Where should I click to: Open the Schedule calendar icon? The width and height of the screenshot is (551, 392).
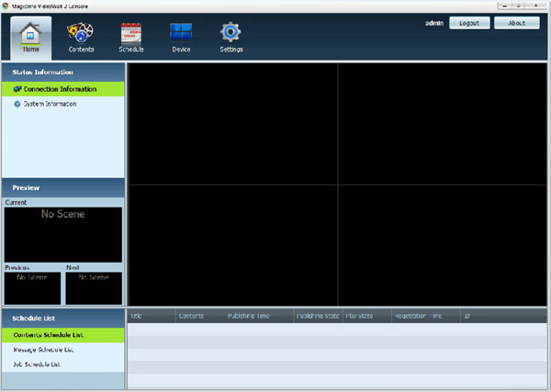131,32
